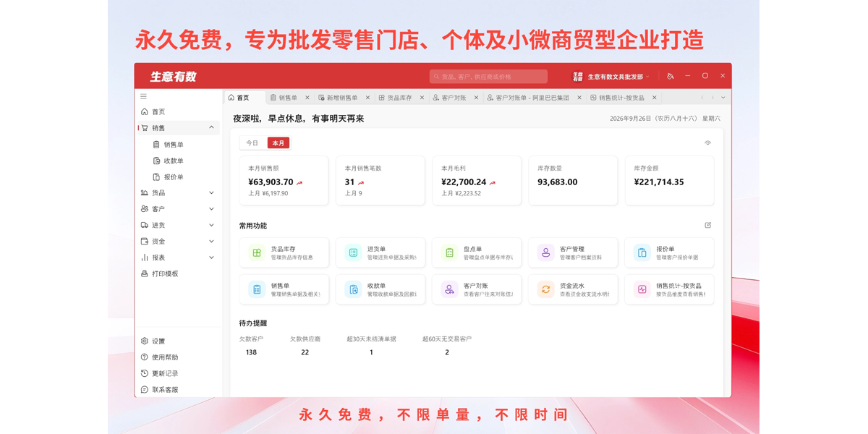Screen dimensions: 868x434
Task: Open 报价单 under 销售 in sidebar
Action: pos(174,176)
